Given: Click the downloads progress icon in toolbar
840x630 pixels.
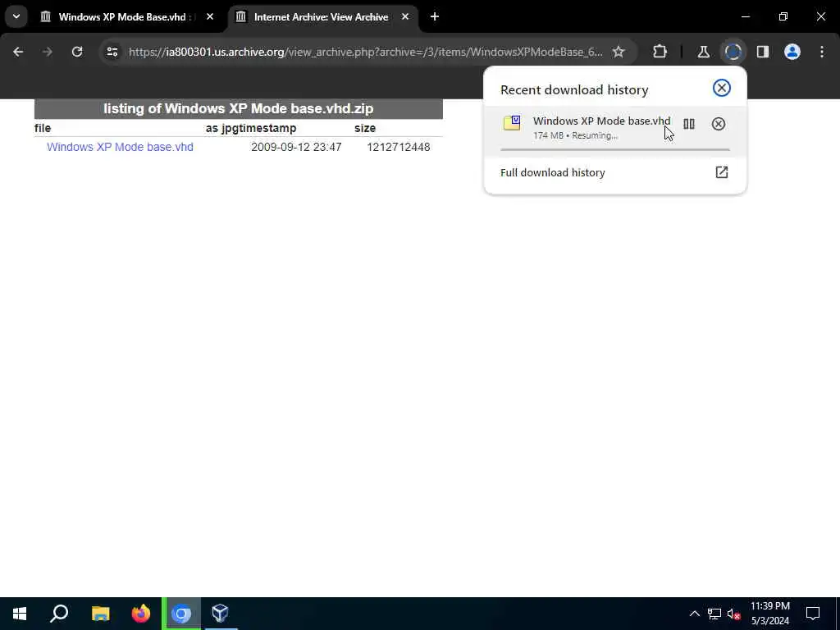Looking at the screenshot, I should click(733, 52).
